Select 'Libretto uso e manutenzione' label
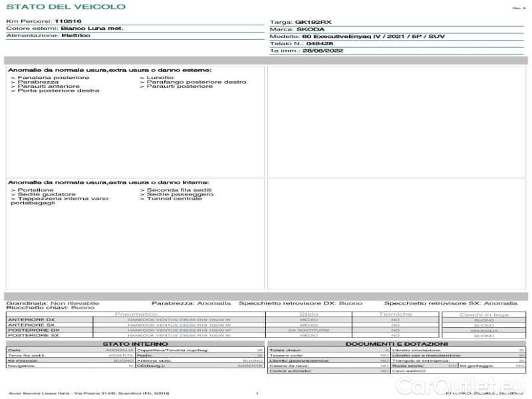Image resolution: width=532 pixels, height=399 pixels. [426, 355]
